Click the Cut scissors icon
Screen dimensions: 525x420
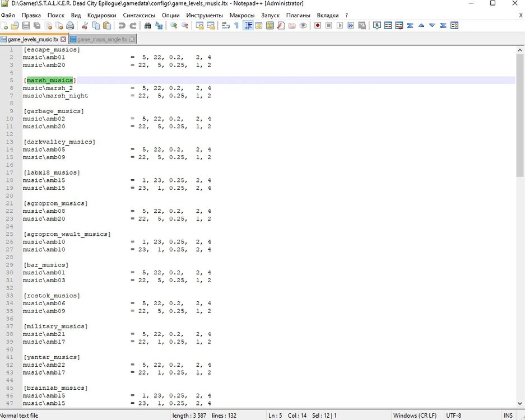coord(85,26)
